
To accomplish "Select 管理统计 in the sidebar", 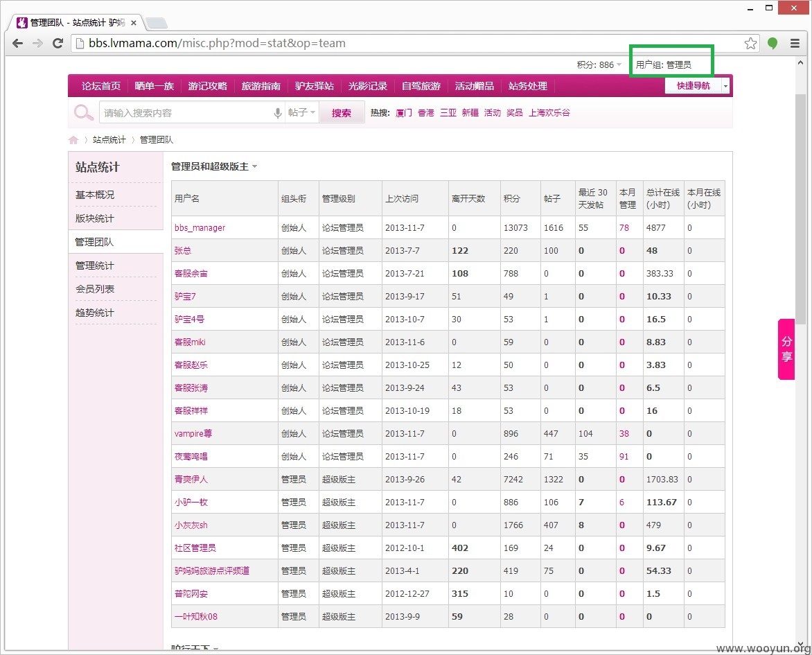I will tap(95, 265).
